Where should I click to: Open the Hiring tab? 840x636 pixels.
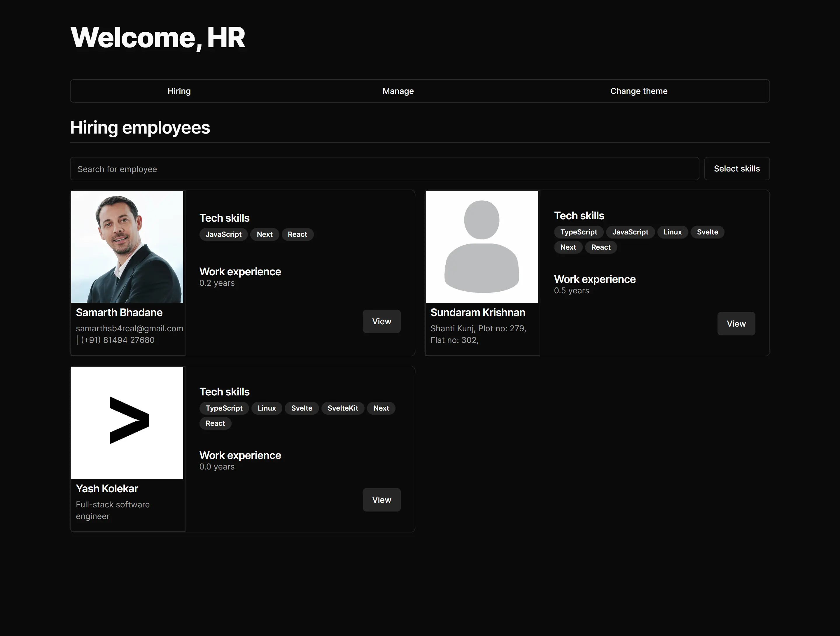click(x=179, y=91)
